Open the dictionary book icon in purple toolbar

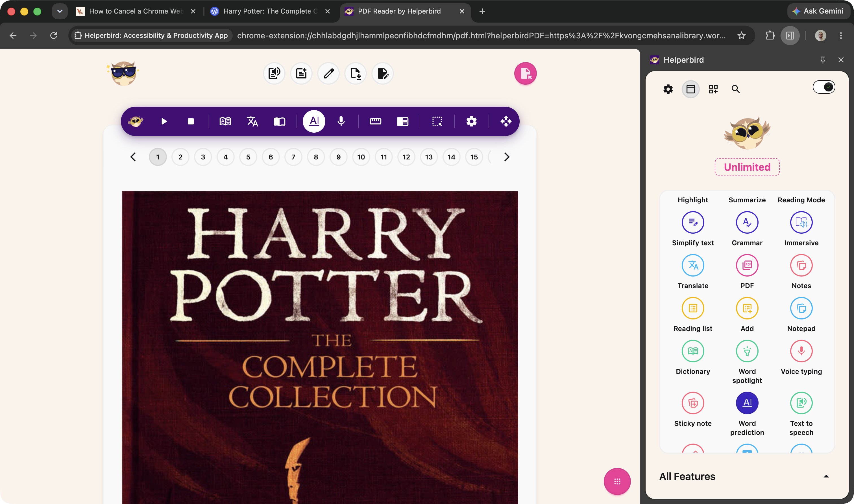[x=225, y=121]
